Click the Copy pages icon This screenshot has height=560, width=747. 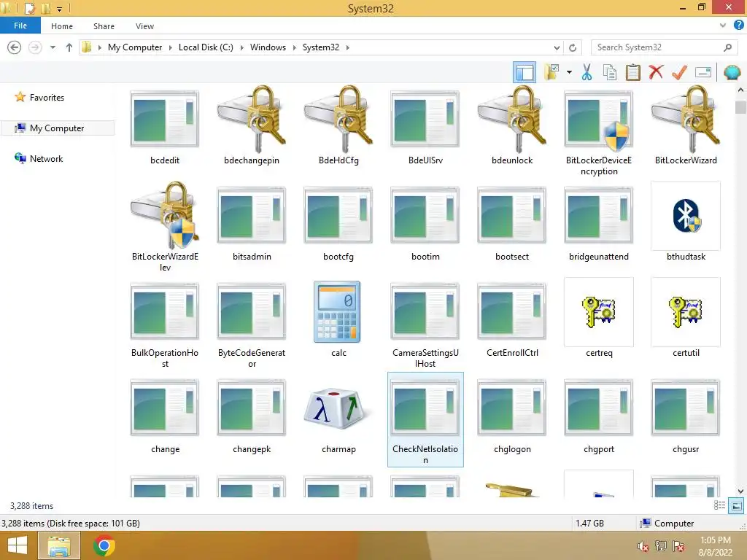click(x=610, y=72)
